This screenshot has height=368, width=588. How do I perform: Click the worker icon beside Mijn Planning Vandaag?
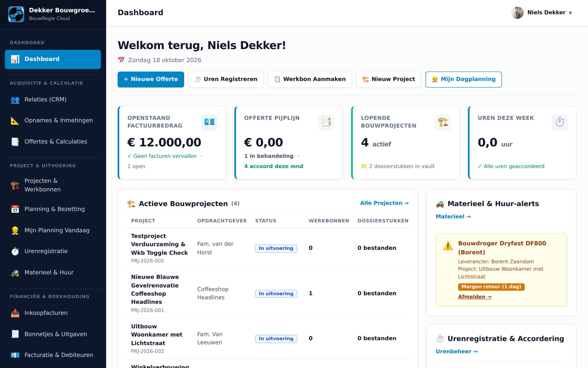click(x=15, y=230)
